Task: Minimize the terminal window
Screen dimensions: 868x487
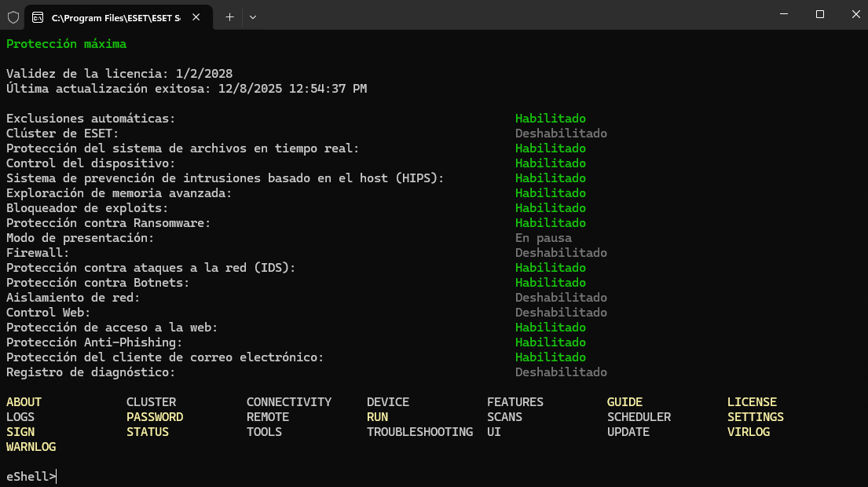Action: 783,14
